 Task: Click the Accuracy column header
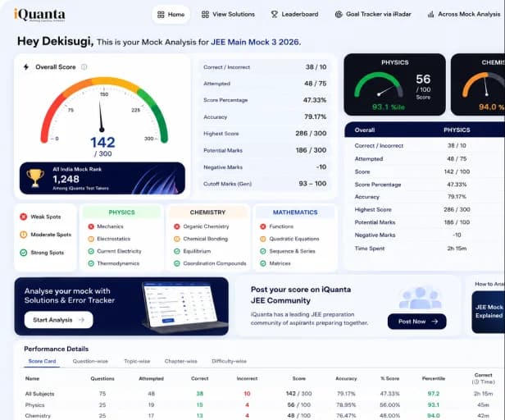(346, 378)
